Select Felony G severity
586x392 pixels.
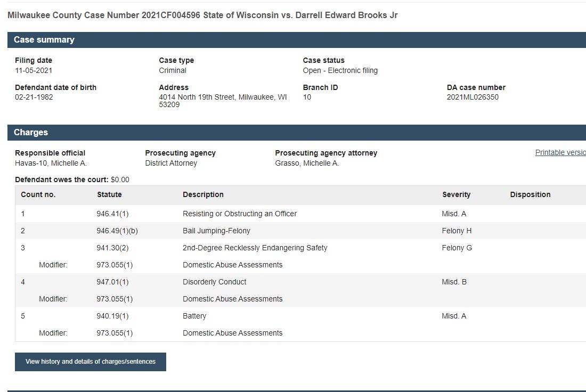click(x=457, y=248)
